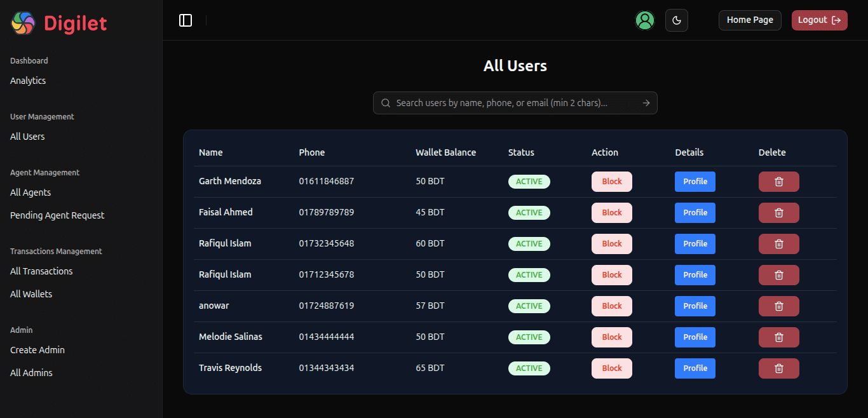Open Melodie Salinas's Profile
The width and height of the screenshot is (868, 418).
pyautogui.click(x=695, y=337)
